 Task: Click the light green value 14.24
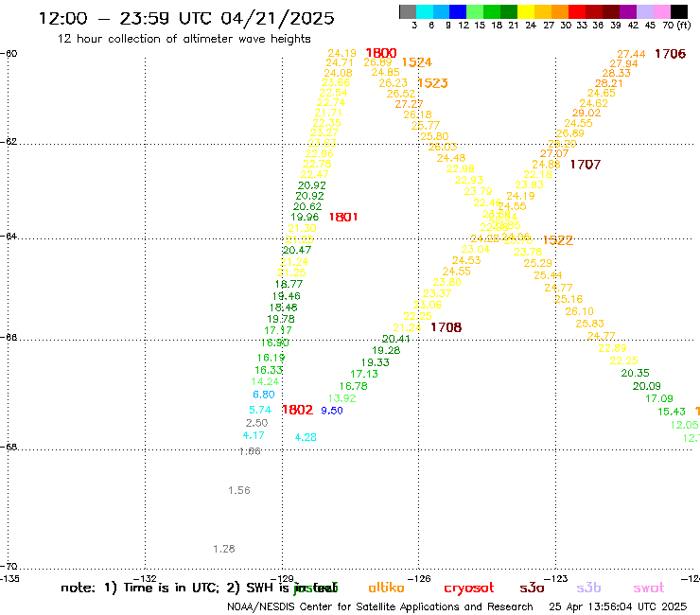coord(265,382)
